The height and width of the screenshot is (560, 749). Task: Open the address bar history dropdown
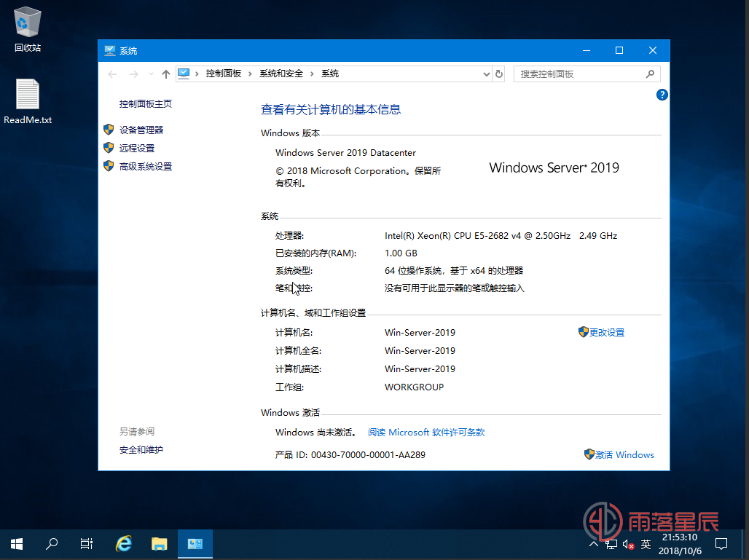[486, 74]
